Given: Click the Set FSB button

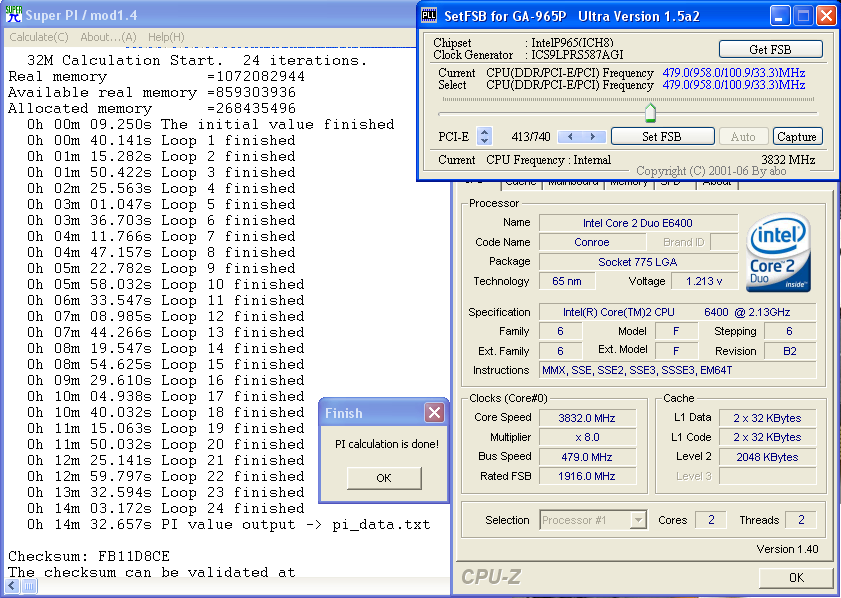Looking at the screenshot, I should point(662,136).
